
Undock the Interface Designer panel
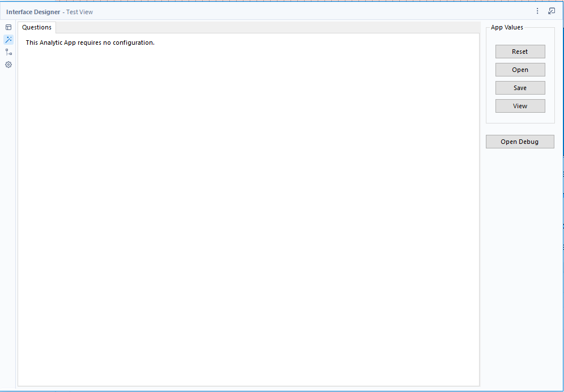[x=551, y=10]
